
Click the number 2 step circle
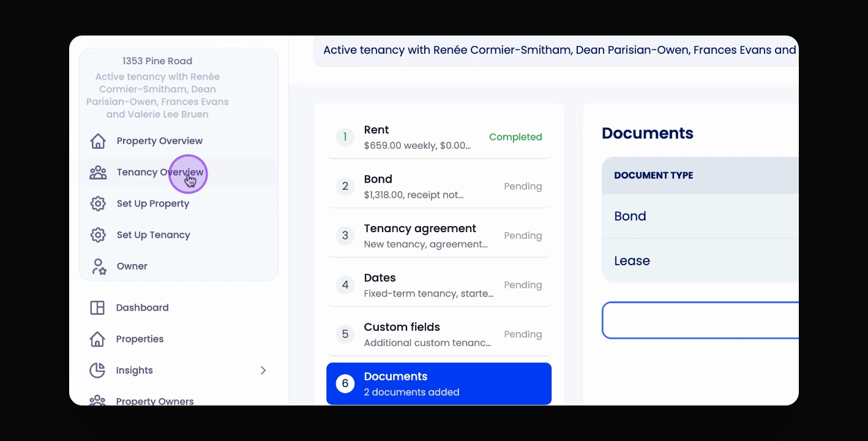pos(345,186)
